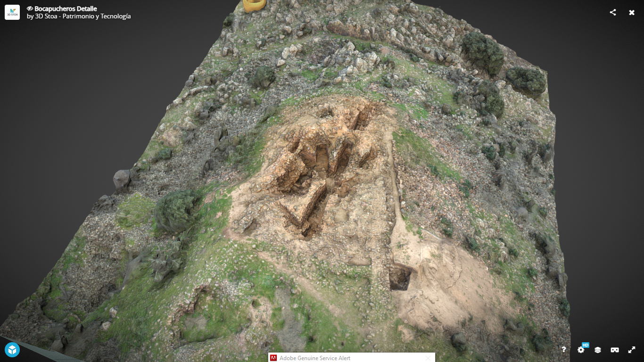Open the model inspector layers icon
Viewport: 644px width, 362px height.
pos(598,350)
